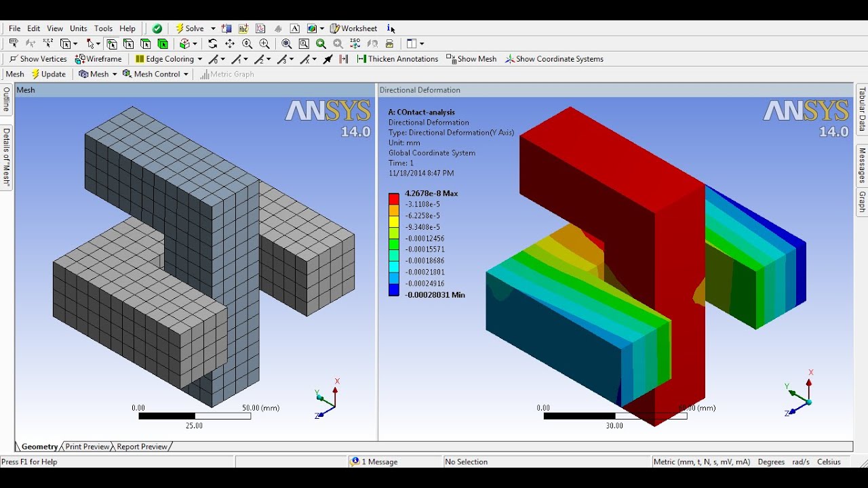Toggle Thicken Annotations
Viewport: 868px width, 488px height.
(397, 59)
